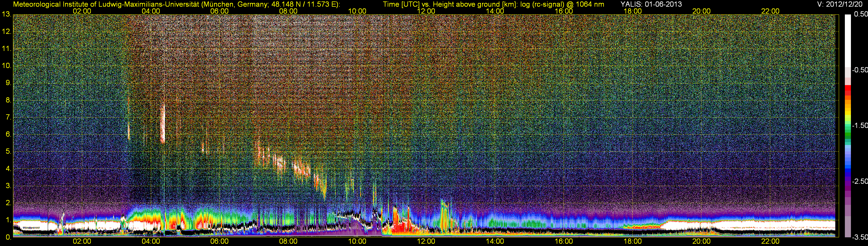Select 20:00 on the bottom time axis
Image resolution: width=868 pixels, height=246 pixels.
pos(702,242)
